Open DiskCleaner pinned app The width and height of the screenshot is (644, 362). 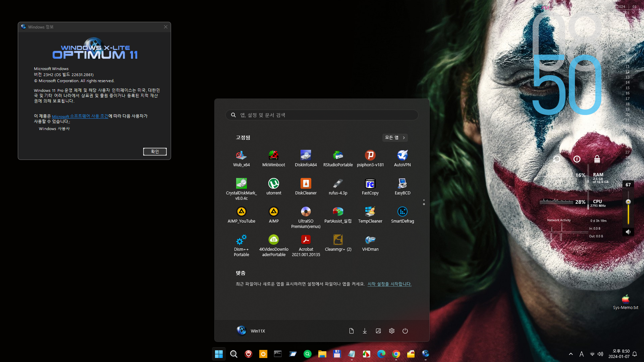[x=306, y=186]
